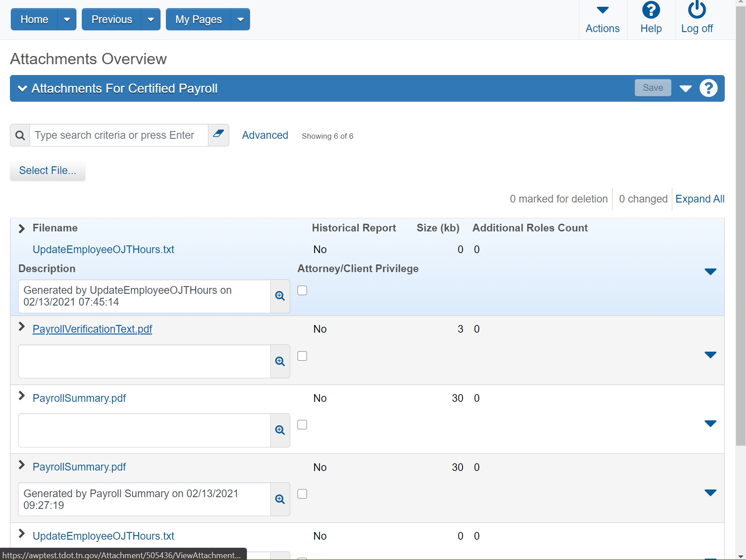
Task: Open row actions for PayrollVerificationText.pdf
Action: coord(711,355)
